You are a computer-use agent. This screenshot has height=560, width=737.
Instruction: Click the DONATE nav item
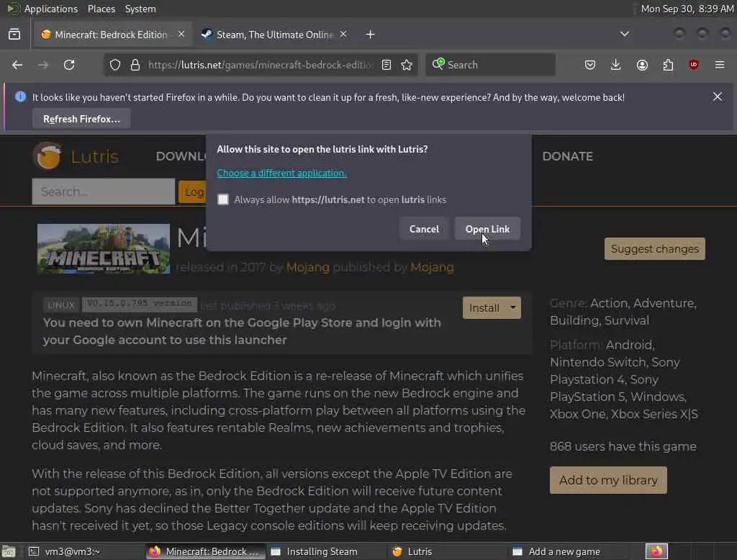[x=567, y=156]
